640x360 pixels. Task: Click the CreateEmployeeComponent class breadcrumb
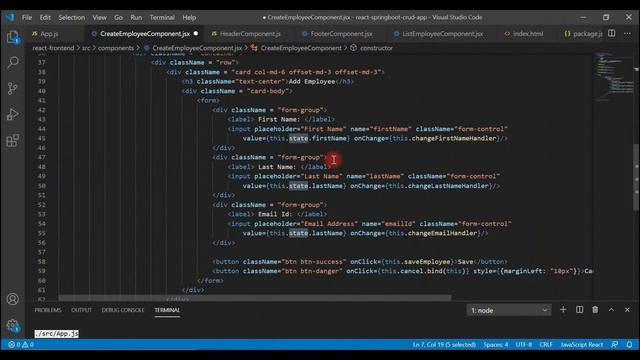pyautogui.click(x=301, y=48)
